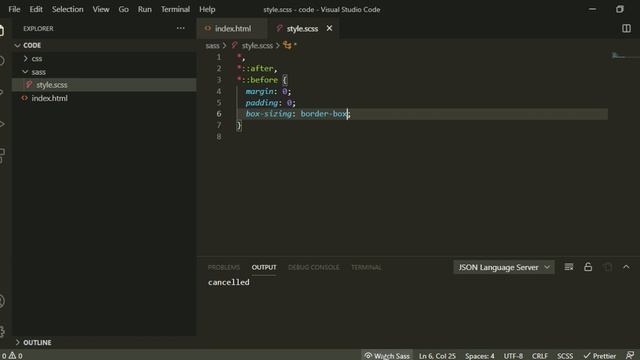Toggle output scroll lock
Viewport: 640px width, 360px height.
pyautogui.click(x=588, y=267)
